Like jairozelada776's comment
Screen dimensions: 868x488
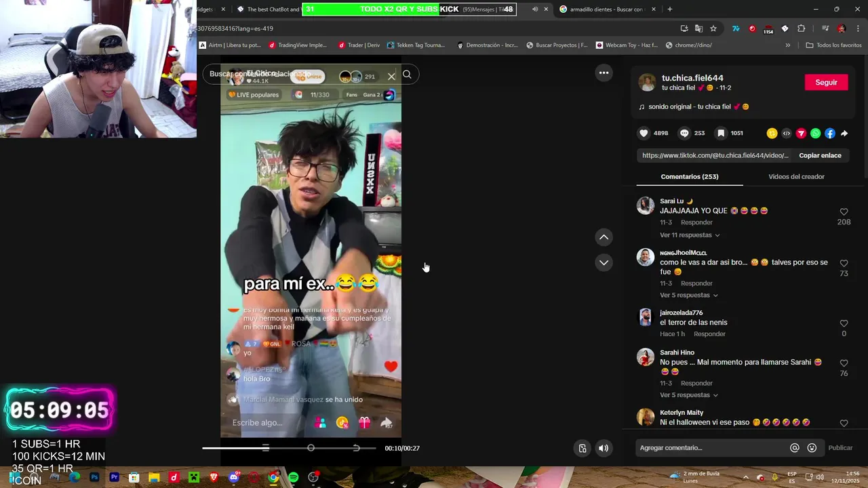tap(844, 324)
